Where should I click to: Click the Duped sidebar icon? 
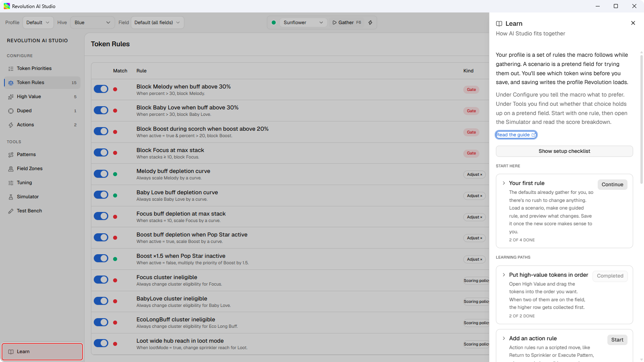click(x=11, y=111)
